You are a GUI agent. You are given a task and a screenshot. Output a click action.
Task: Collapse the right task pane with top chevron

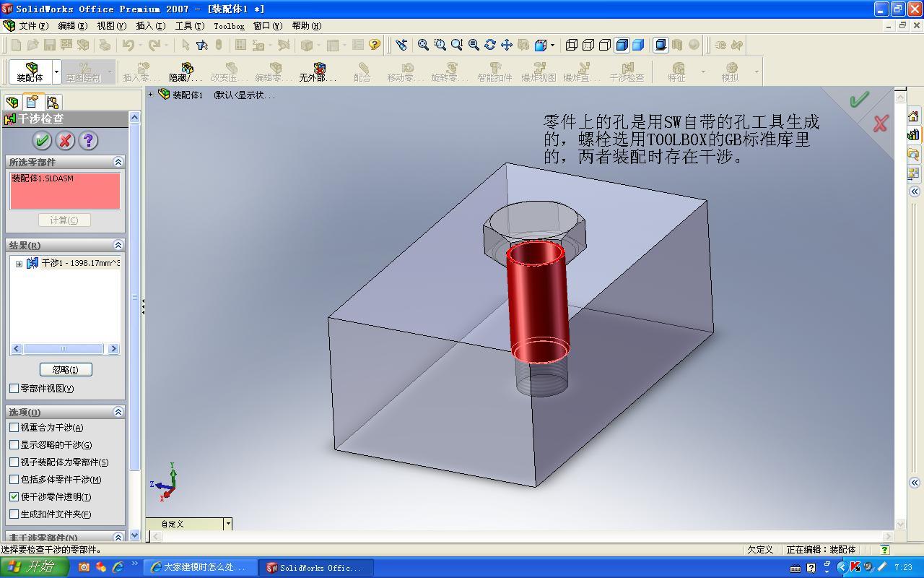(x=915, y=191)
